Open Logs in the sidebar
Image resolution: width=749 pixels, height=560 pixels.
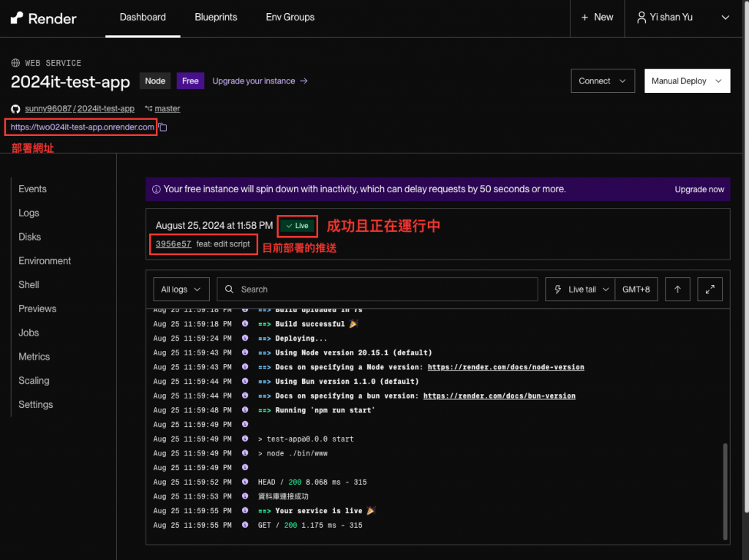29,213
